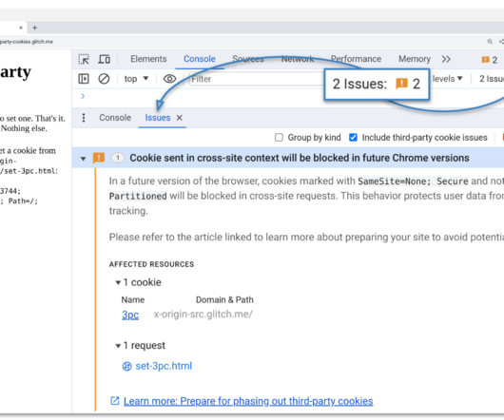Click the 'Domain & Path' column header

coord(224,300)
